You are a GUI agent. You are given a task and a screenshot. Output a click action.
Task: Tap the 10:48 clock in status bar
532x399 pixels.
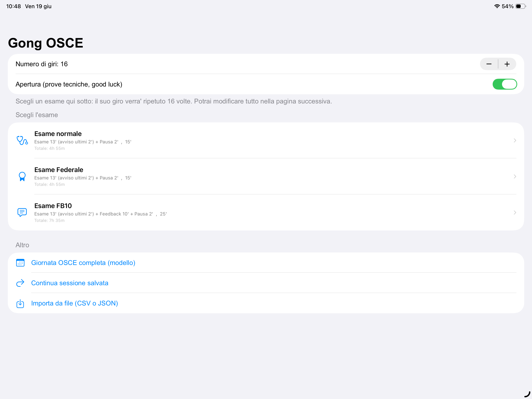tap(13, 6)
